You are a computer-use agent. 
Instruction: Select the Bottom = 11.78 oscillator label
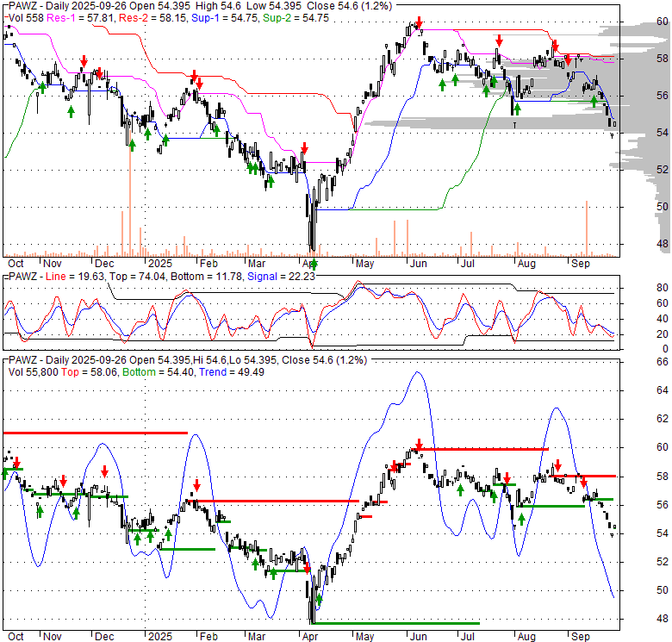207,277
